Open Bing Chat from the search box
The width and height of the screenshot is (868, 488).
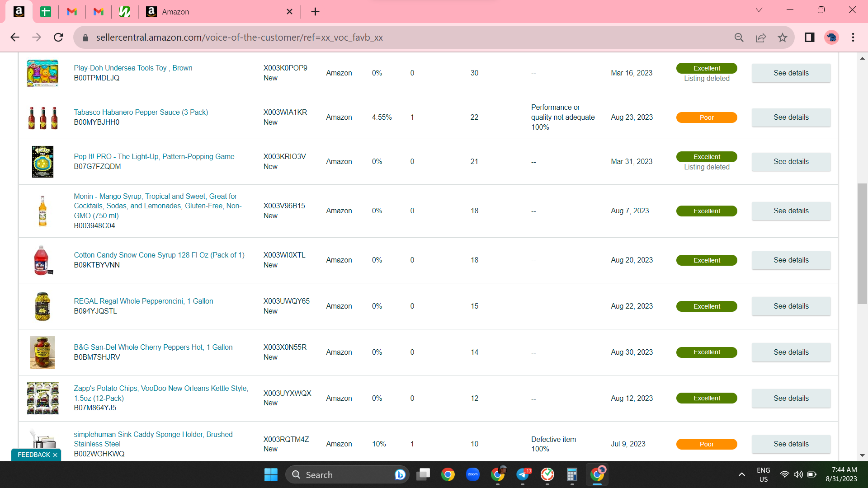[400, 474]
